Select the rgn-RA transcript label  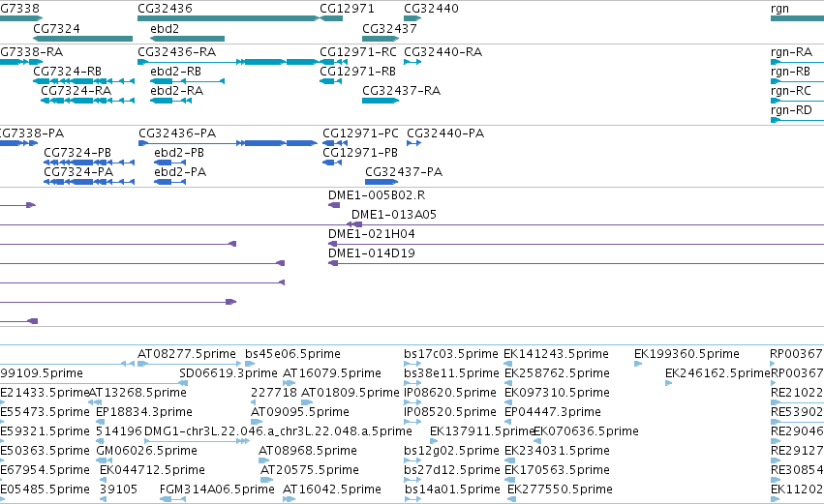(791, 52)
